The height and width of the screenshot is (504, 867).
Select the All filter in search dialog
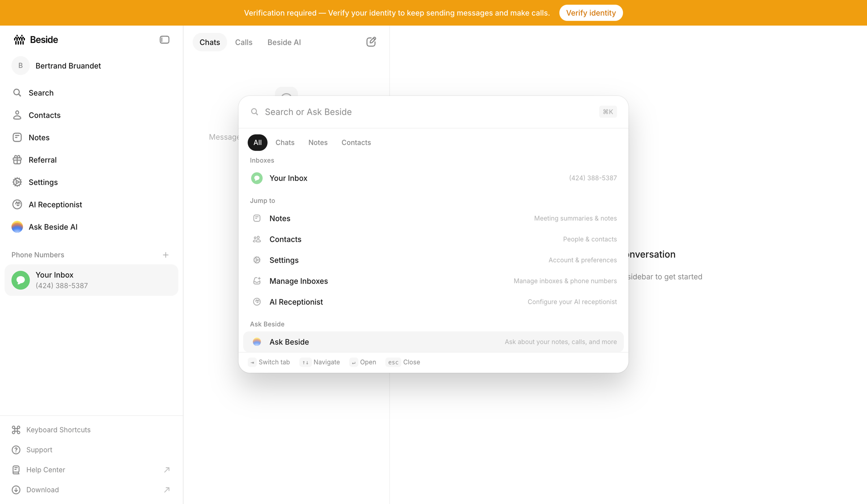click(x=258, y=143)
